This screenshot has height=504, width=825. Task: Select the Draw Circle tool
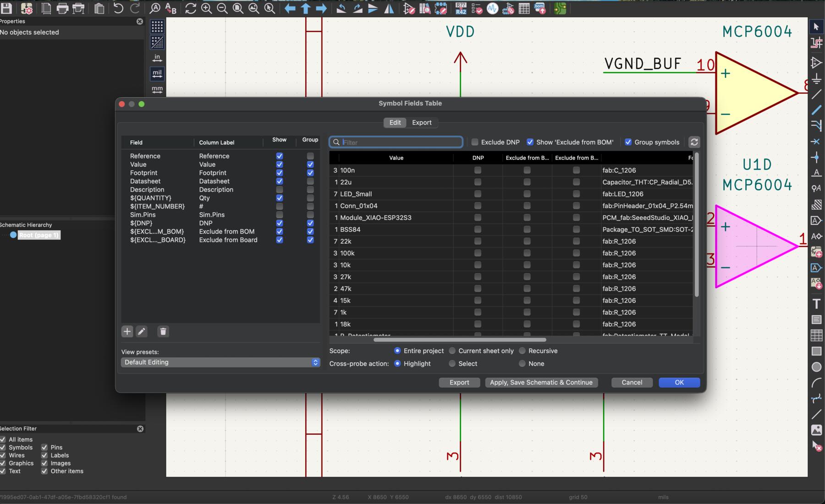point(816,367)
